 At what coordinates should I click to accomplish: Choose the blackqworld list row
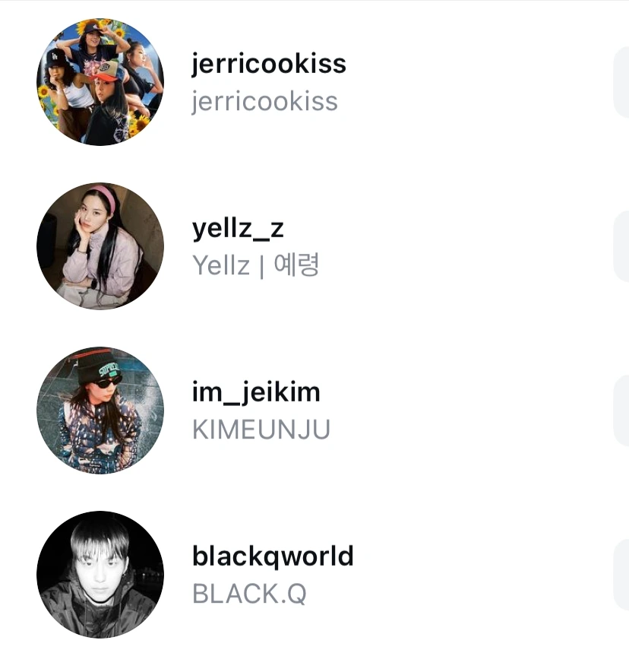(x=314, y=574)
